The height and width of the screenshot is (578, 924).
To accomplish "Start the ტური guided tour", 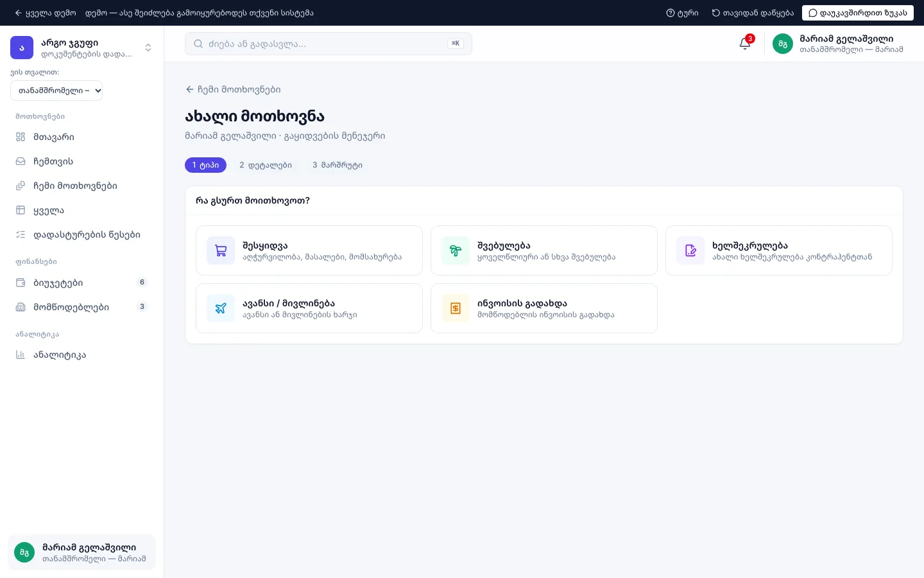I will [682, 13].
